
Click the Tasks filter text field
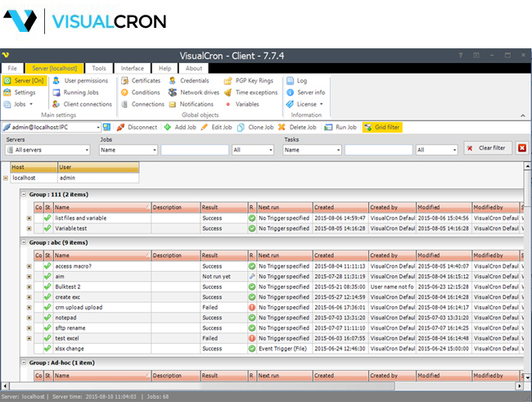379,150
